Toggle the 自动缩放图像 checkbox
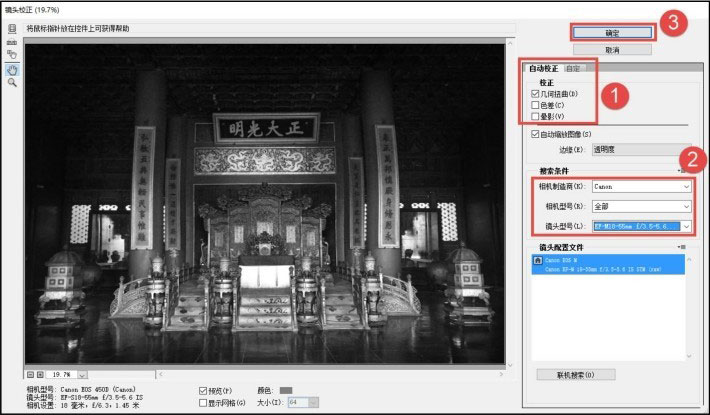Image resolution: width=710 pixels, height=415 pixels. [536, 134]
